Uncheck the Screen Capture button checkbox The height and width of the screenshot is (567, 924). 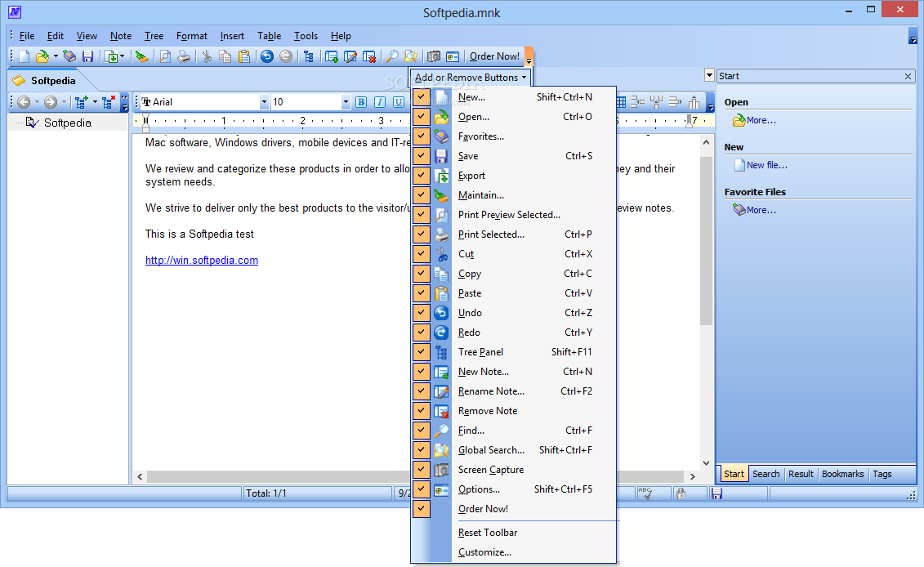(x=422, y=470)
